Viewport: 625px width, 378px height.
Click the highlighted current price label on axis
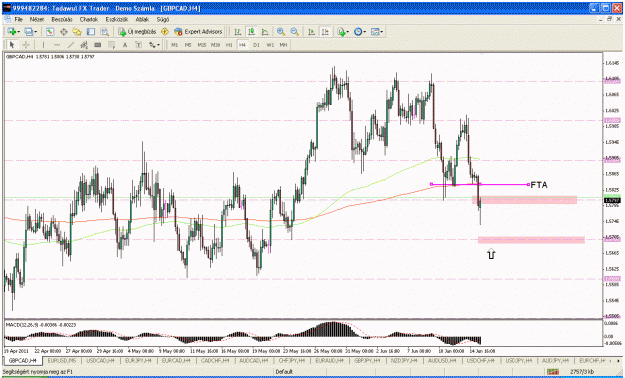[x=612, y=200]
